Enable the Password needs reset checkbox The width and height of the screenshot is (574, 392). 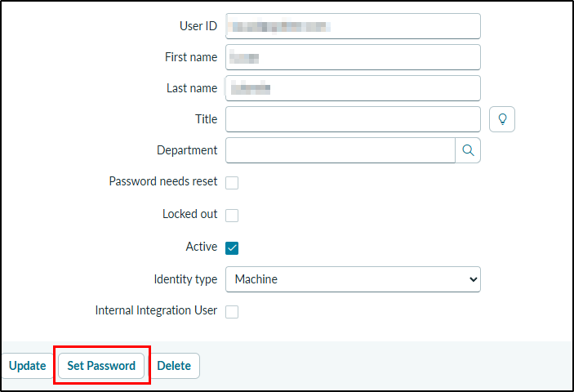tap(232, 183)
